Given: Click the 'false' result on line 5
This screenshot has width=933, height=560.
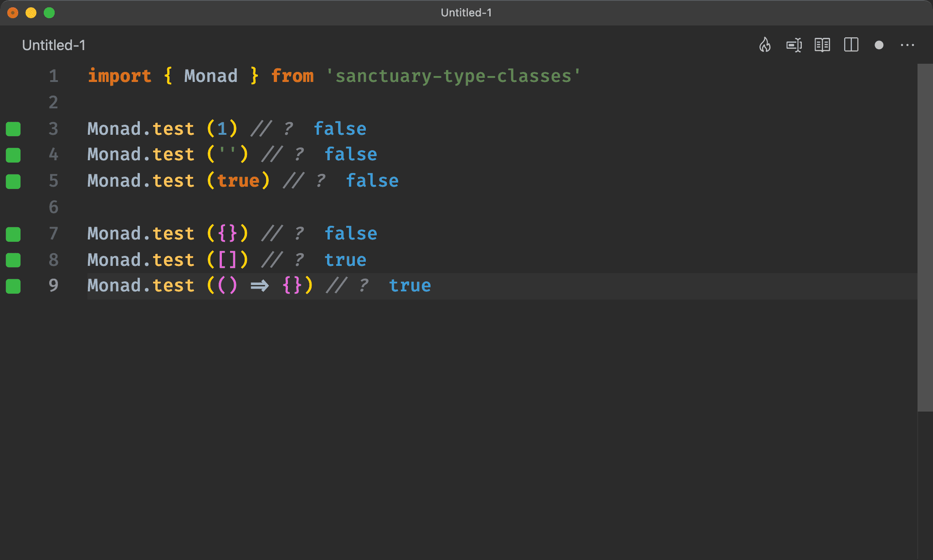Looking at the screenshot, I should (x=373, y=181).
